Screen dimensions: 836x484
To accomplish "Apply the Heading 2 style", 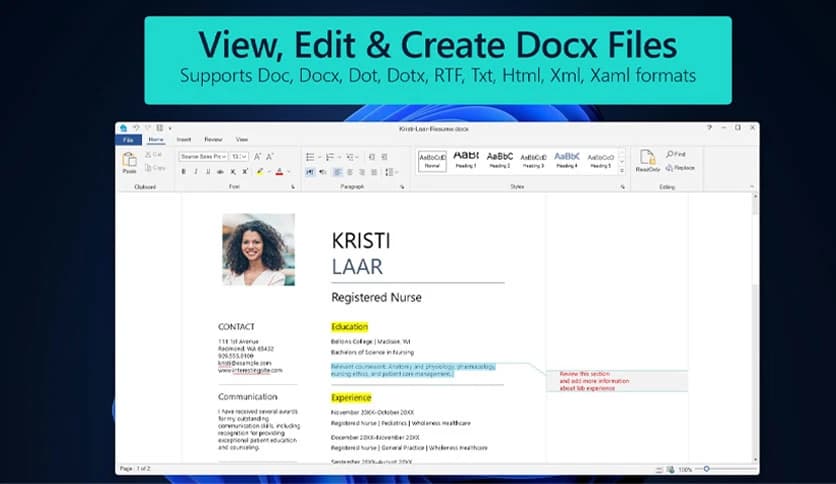I will tap(500, 160).
